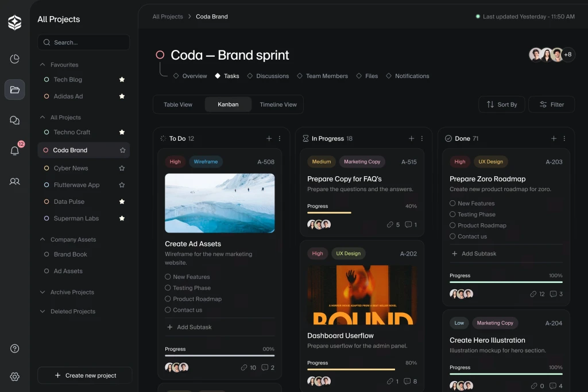The image size is (588, 392).
Task: Click member avatars in project header
Action: [547, 55]
